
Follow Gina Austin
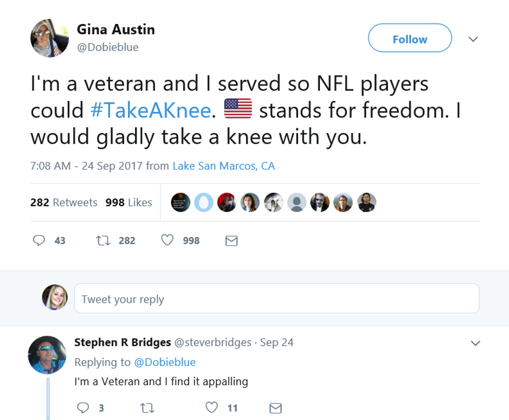click(x=410, y=38)
